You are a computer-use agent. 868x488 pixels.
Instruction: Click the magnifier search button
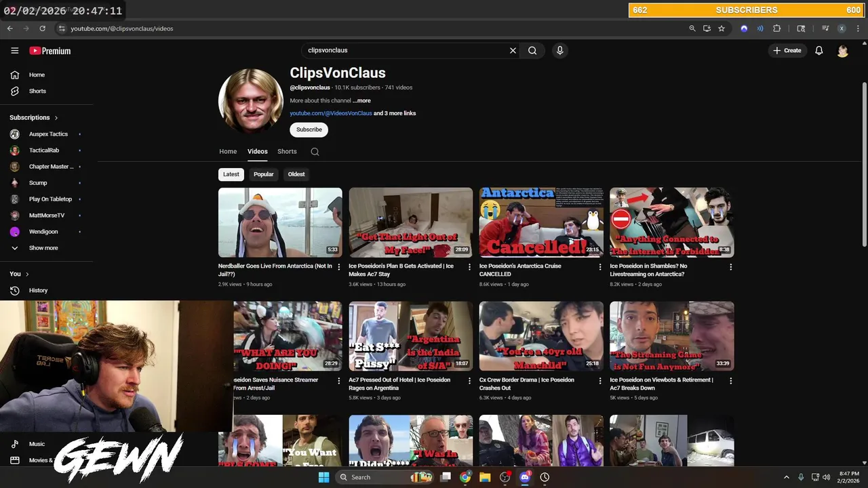532,50
